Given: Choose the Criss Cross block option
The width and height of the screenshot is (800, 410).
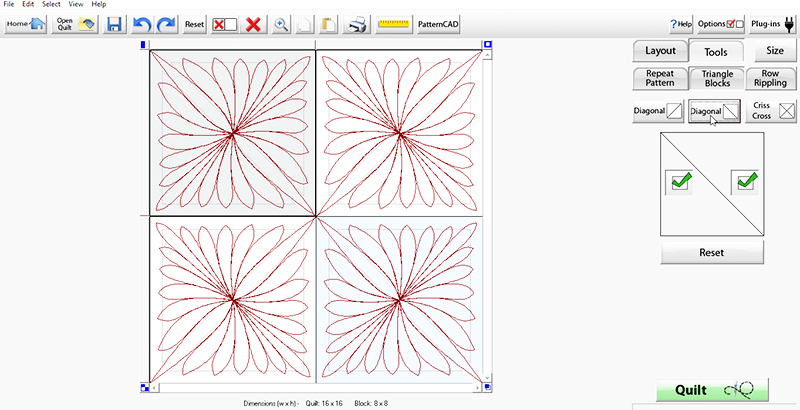Looking at the screenshot, I should (772, 111).
